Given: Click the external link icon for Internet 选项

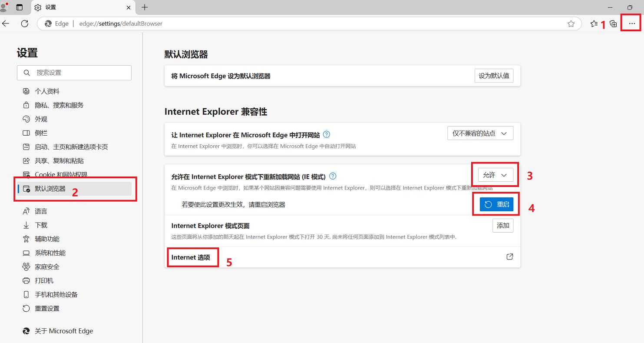Looking at the screenshot, I should tap(510, 256).
